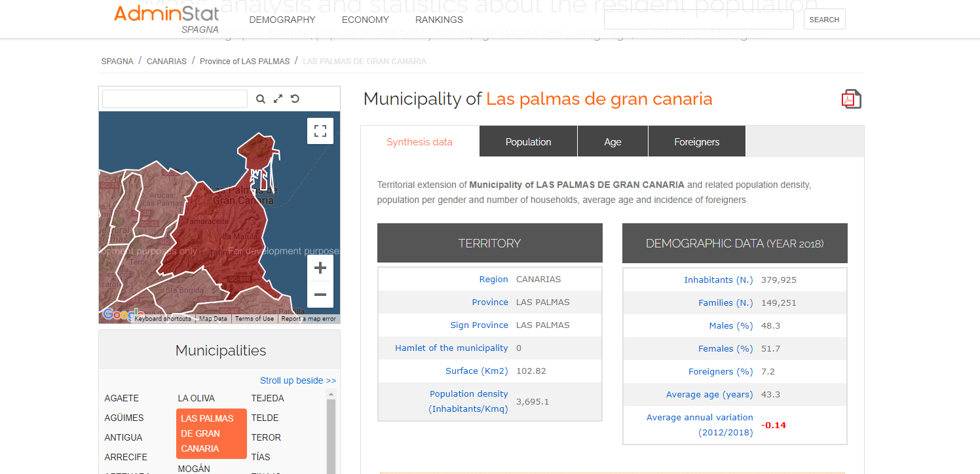Click the AdminStat logo
980x474 pixels.
coord(166,18)
